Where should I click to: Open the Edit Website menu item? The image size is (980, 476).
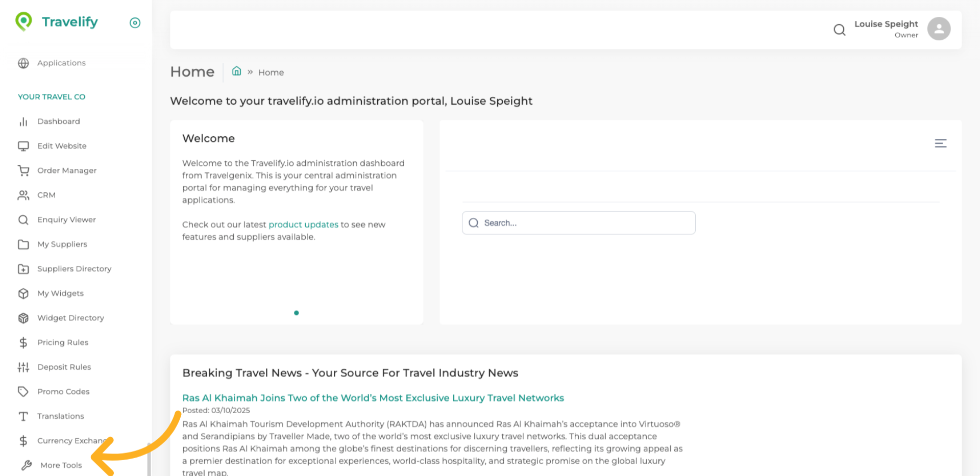point(62,146)
